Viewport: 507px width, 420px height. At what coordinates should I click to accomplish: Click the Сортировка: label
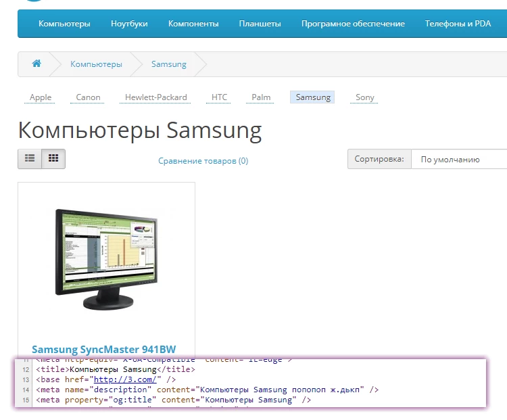379,159
